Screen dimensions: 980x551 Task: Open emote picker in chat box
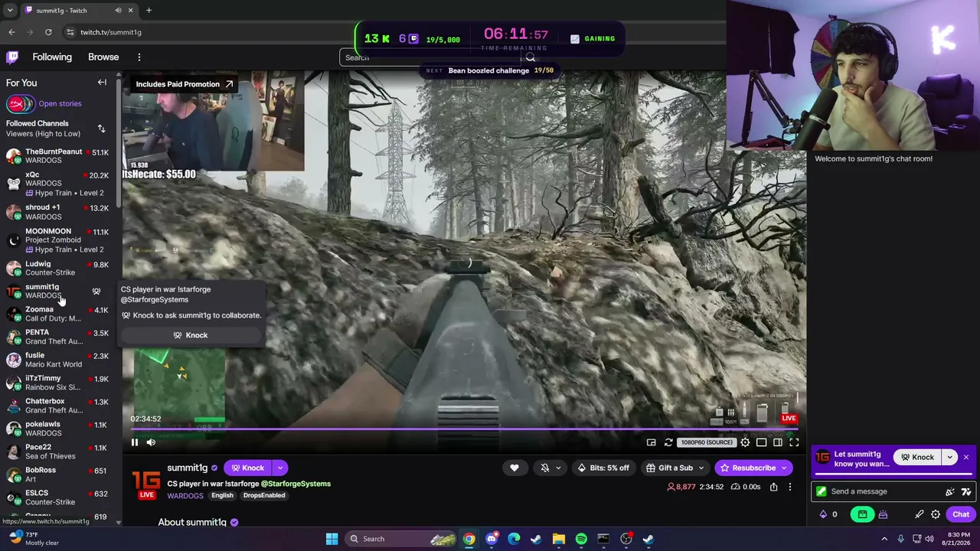point(950,491)
